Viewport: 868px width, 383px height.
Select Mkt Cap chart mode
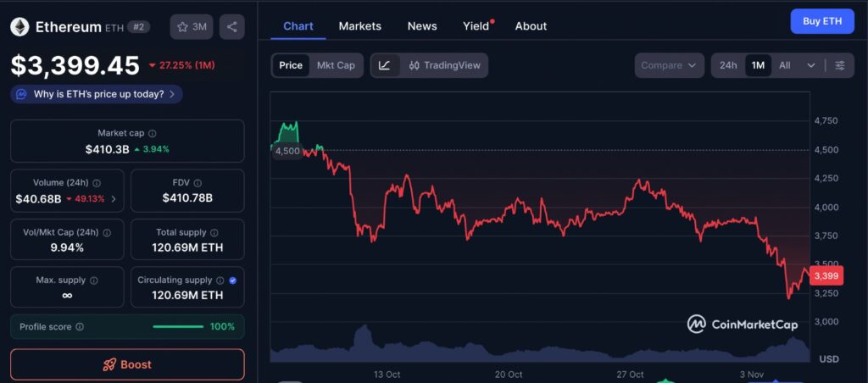336,65
